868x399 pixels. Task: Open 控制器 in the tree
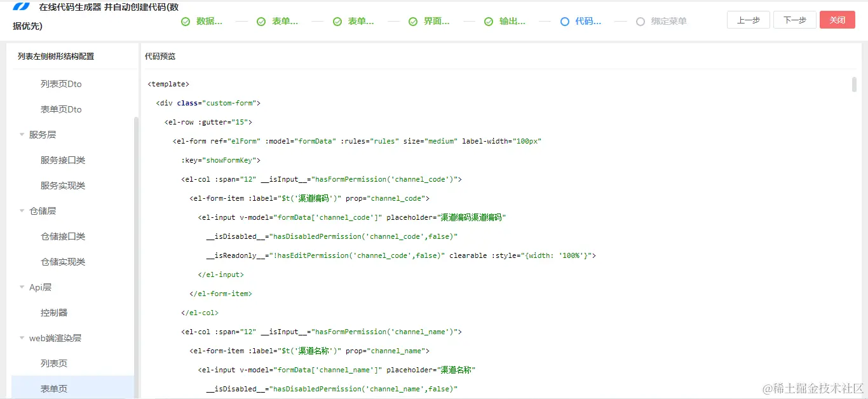click(x=54, y=313)
